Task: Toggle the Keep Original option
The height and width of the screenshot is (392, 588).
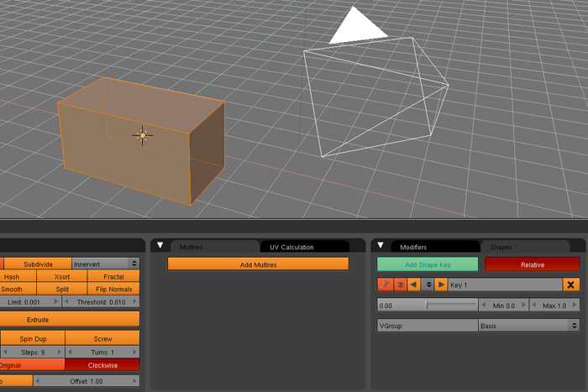Action: pos(32,364)
